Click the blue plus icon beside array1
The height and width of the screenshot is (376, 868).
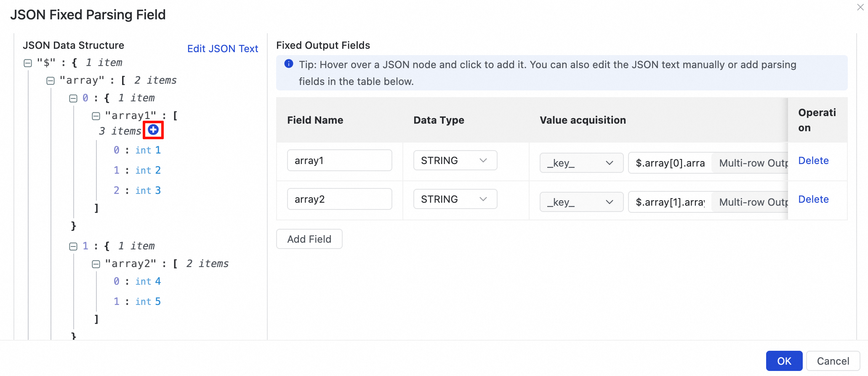tap(153, 130)
